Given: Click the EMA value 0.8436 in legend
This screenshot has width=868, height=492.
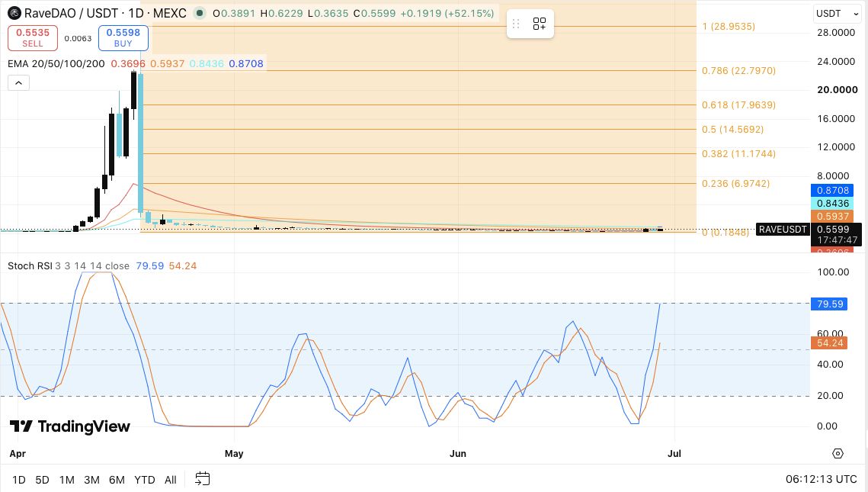Looking at the screenshot, I should coord(207,64).
